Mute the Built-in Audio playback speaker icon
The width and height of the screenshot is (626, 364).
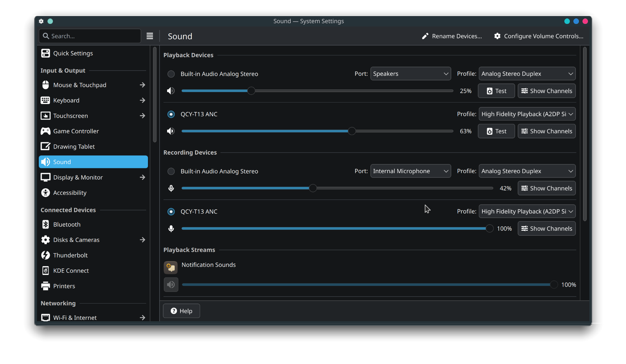[171, 91]
